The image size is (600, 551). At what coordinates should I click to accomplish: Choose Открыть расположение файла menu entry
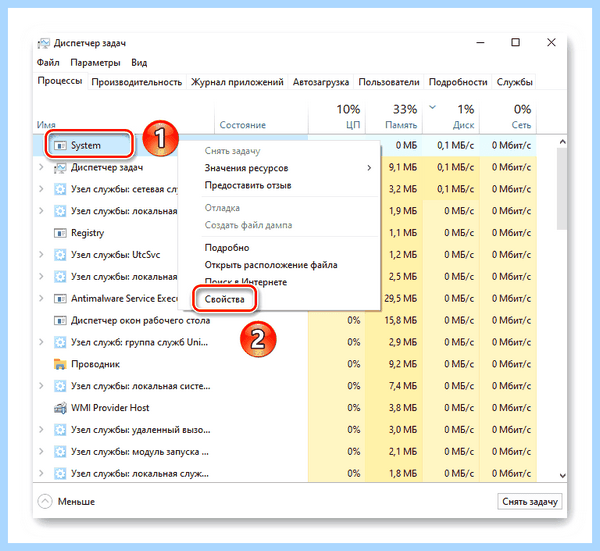pos(271,265)
